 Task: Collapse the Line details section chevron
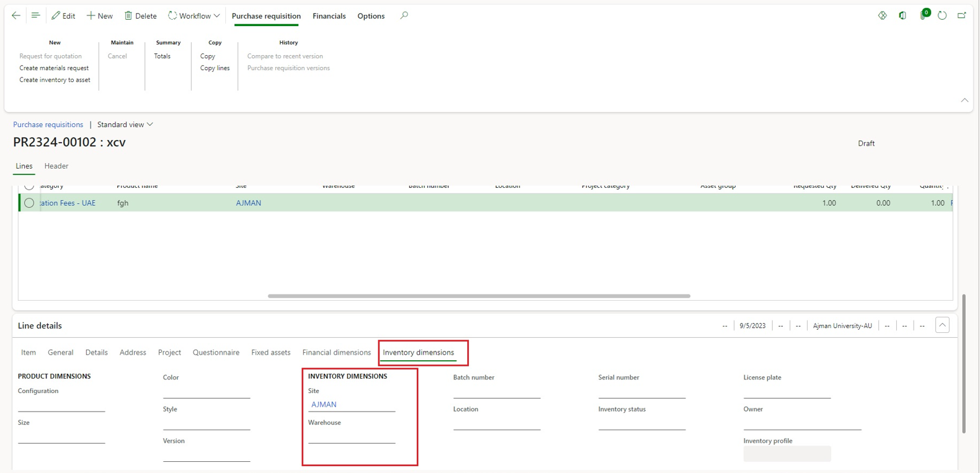click(x=942, y=325)
